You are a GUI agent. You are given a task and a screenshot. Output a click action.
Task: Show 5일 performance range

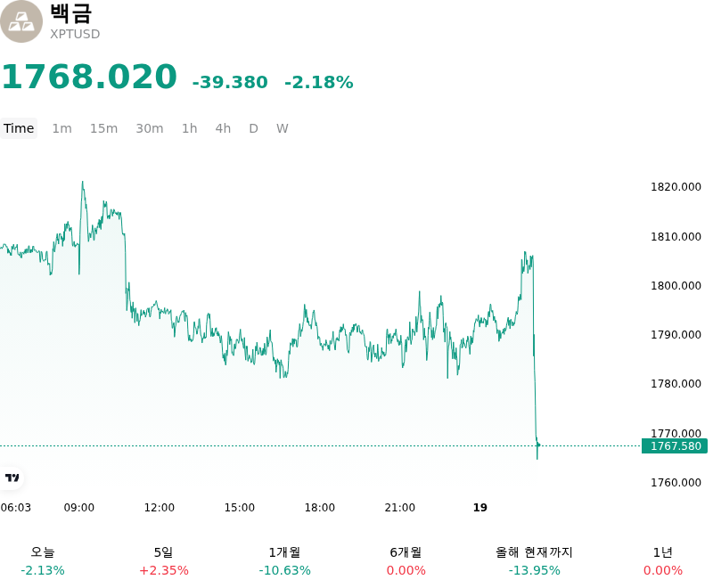(x=164, y=561)
